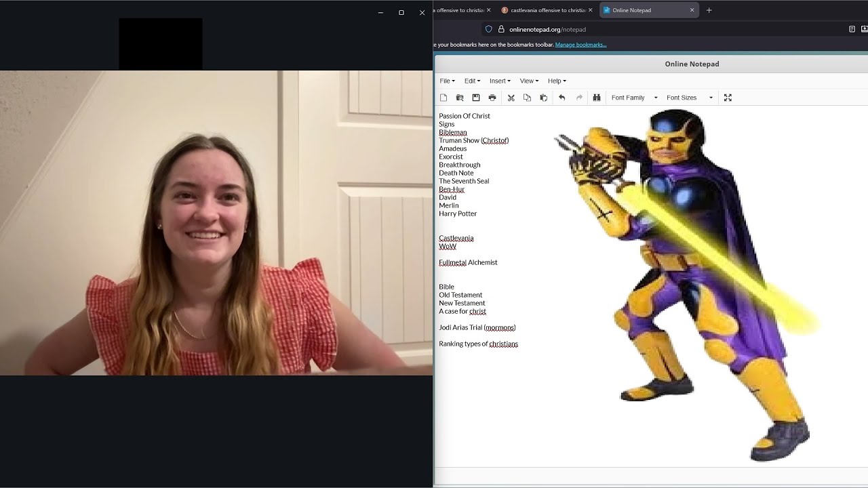Viewport: 868px width, 488px height.
Task: Click the line 'Truman Show (Christof)'
Action: pyautogui.click(x=473, y=140)
